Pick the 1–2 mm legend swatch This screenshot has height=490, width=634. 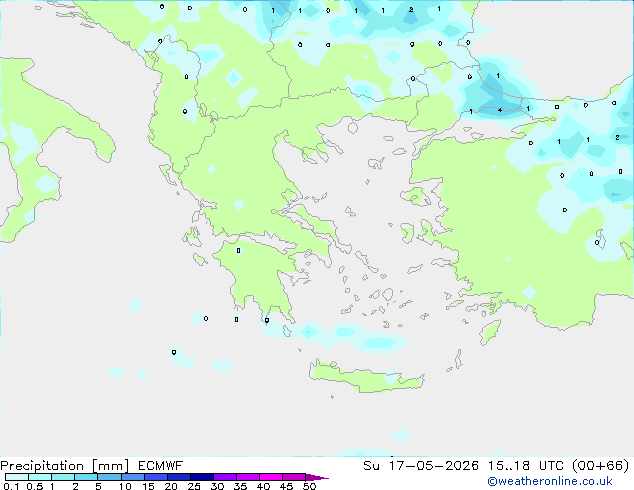pos(63,477)
